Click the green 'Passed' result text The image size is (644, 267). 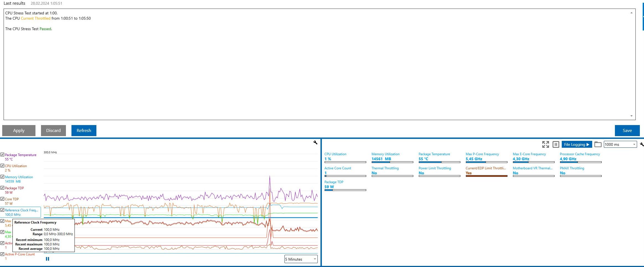45,29
